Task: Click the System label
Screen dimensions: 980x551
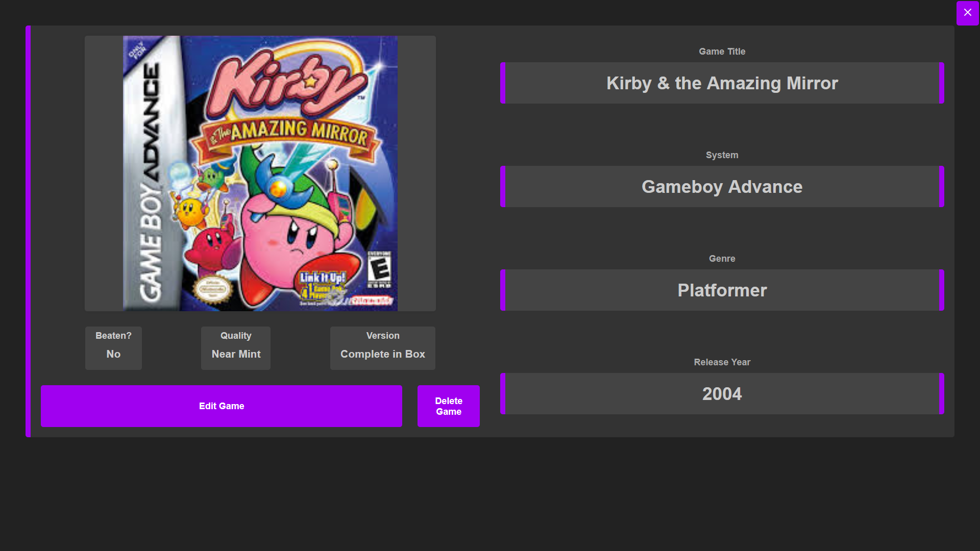Action: 722,155
